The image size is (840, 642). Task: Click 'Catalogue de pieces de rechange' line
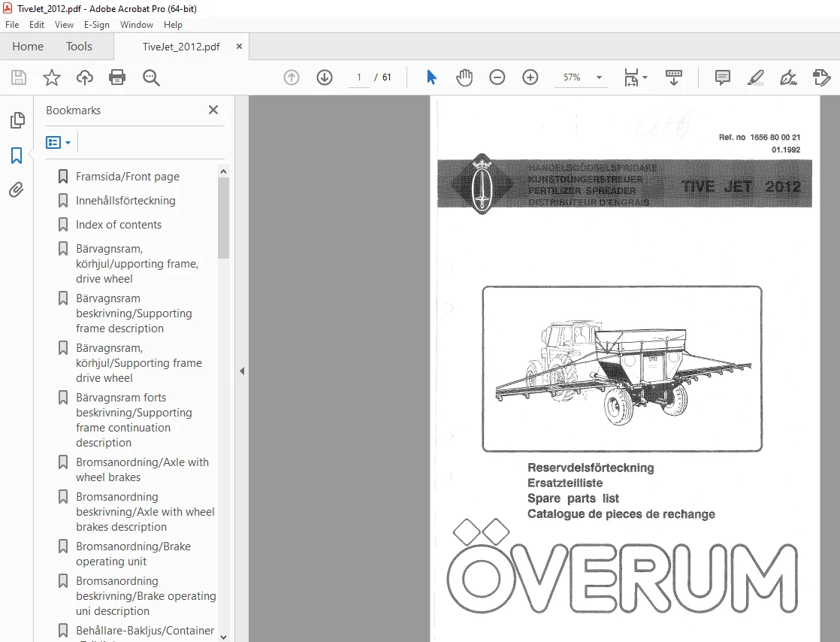[x=621, y=514]
